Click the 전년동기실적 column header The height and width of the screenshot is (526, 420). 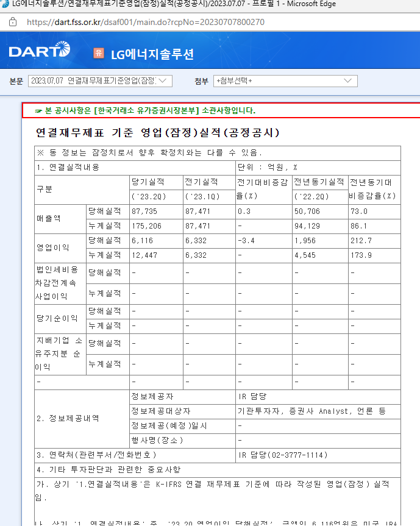(319, 182)
